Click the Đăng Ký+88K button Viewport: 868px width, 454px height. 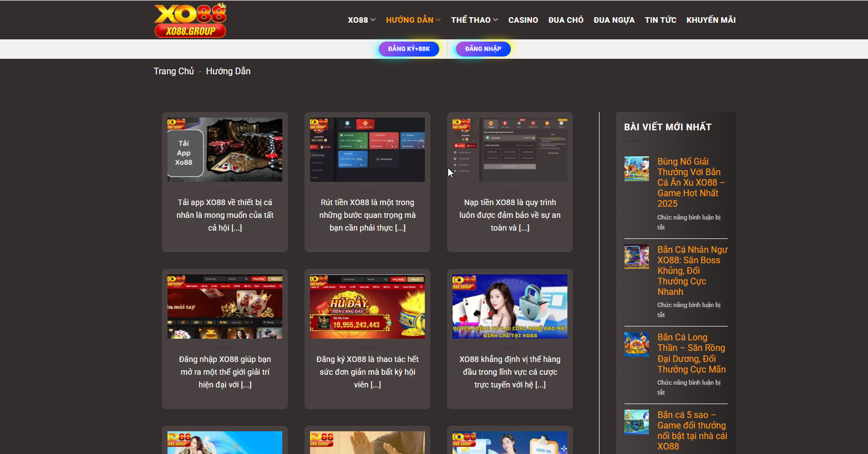(x=409, y=49)
